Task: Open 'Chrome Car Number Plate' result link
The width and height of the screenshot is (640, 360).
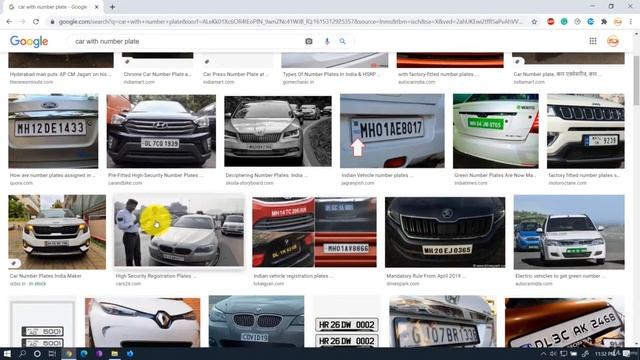Action: [x=157, y=74]
